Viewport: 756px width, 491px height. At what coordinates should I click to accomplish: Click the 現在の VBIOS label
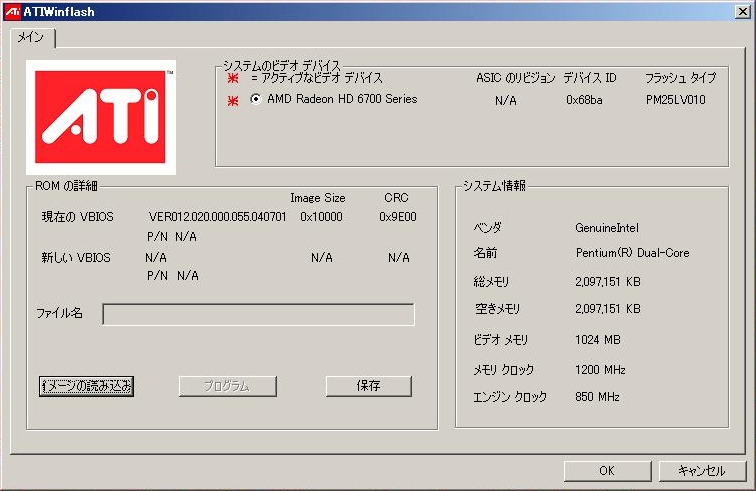click(78, 217)
